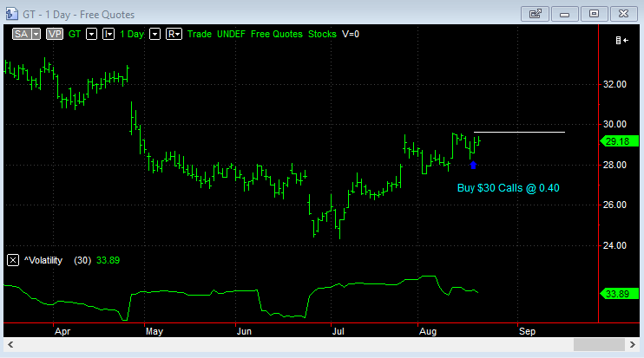
Task: Click the 33.89 volatility axis marker
Action: pyautogui.click(x=620, y=294)
